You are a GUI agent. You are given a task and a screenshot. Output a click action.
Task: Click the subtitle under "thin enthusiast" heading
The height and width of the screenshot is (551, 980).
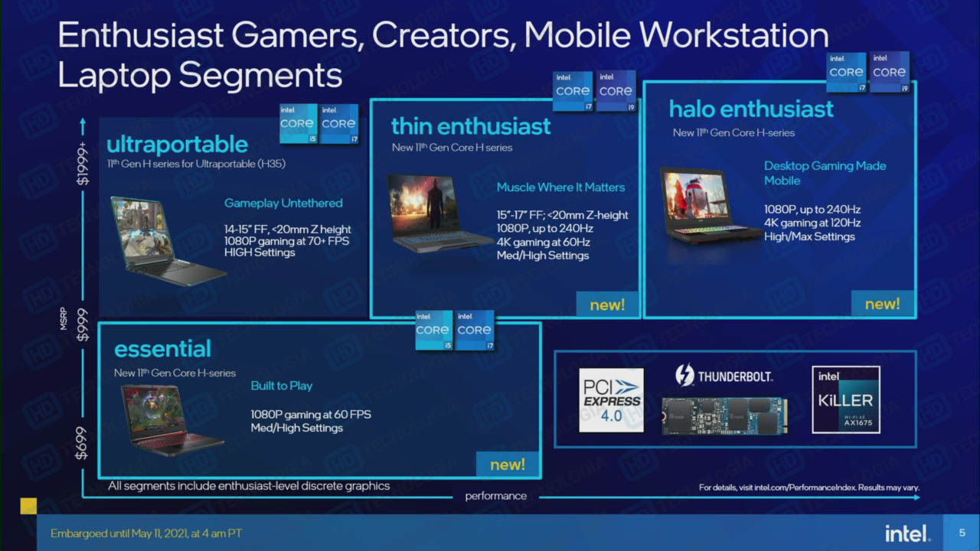click(x=452, y=147)
